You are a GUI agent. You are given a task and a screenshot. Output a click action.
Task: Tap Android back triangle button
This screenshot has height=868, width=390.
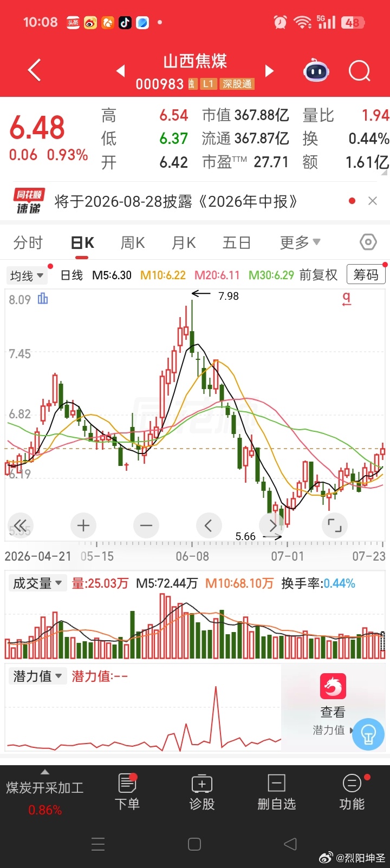click(x=291, y=844)
